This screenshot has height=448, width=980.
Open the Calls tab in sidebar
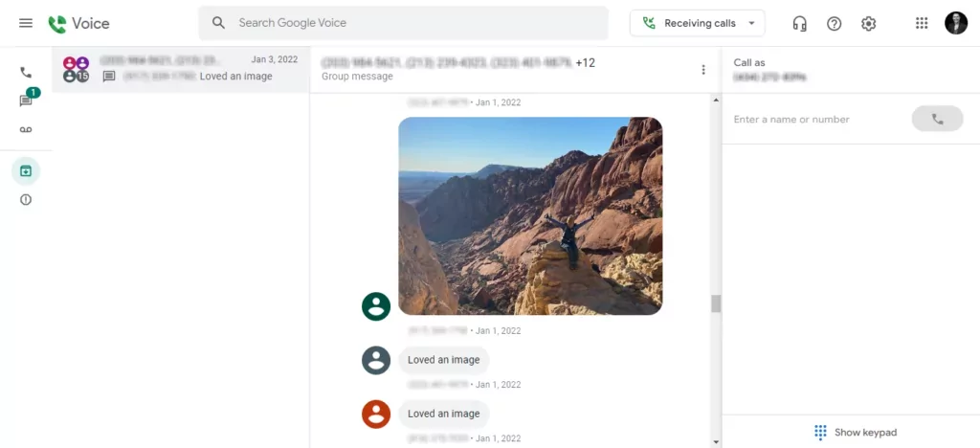click(26, 73)
